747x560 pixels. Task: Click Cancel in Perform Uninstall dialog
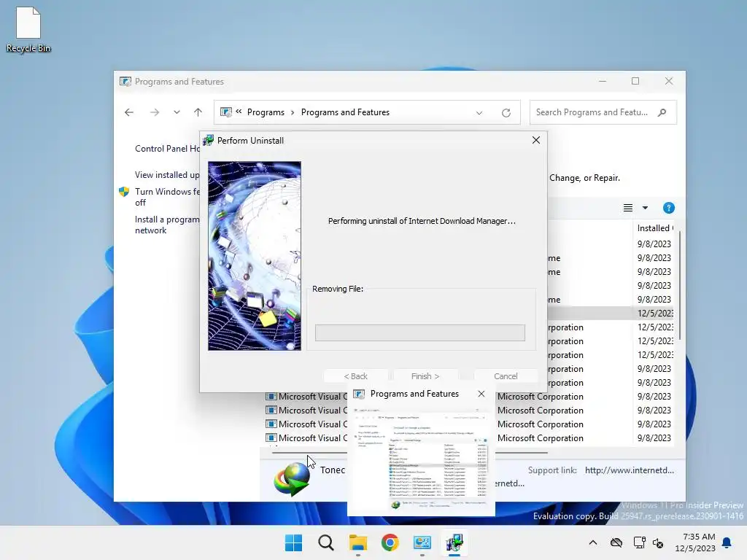(x=506, y=376)
